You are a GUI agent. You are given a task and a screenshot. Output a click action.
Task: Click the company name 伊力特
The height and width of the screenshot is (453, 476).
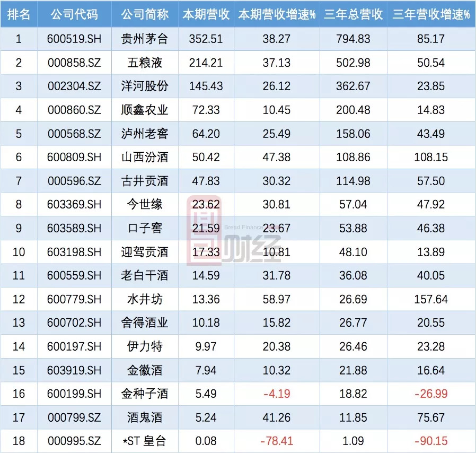tap(145, 346)
